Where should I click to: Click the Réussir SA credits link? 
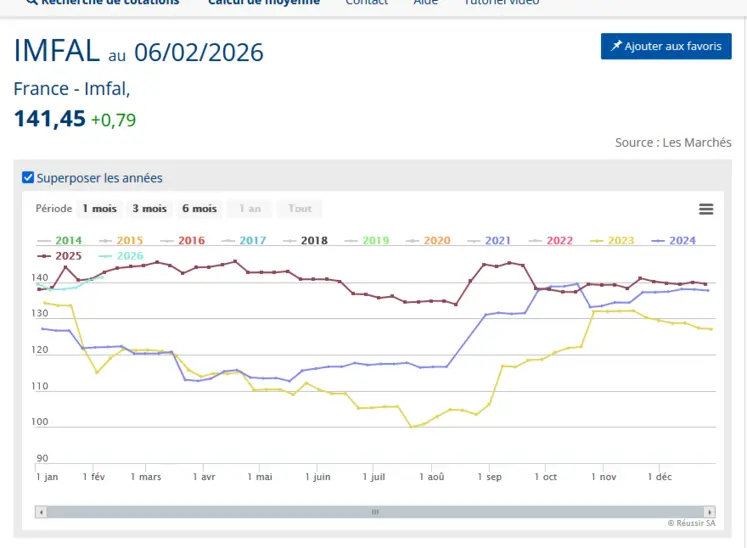click(692, 523)
